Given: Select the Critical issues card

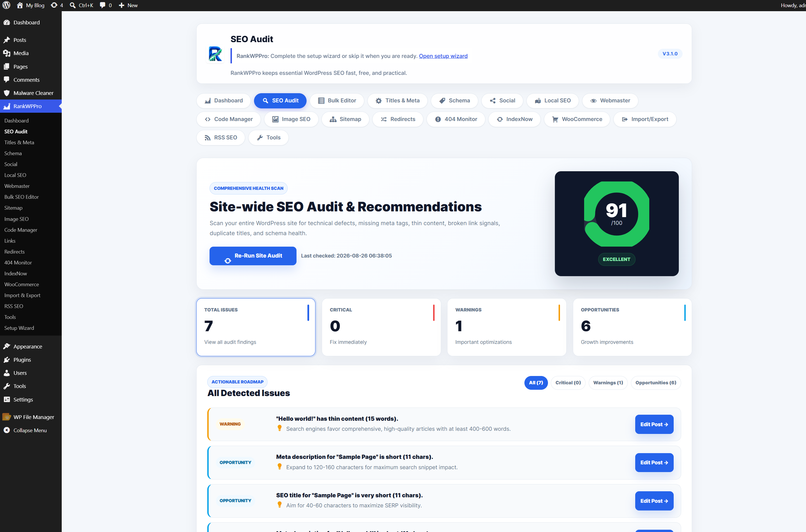Looking at the screenshot, I should pos(381,327).
